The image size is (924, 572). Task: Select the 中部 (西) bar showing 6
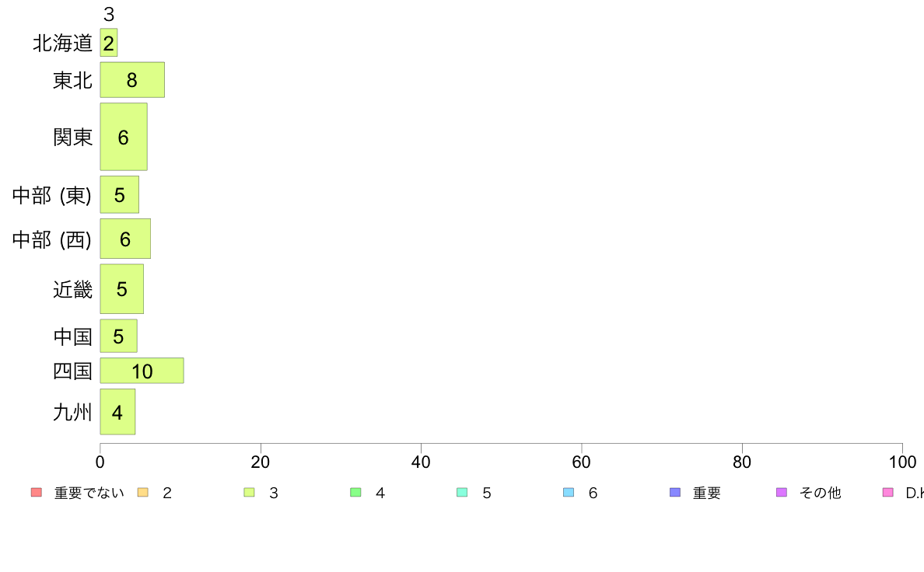pos(125,239)
